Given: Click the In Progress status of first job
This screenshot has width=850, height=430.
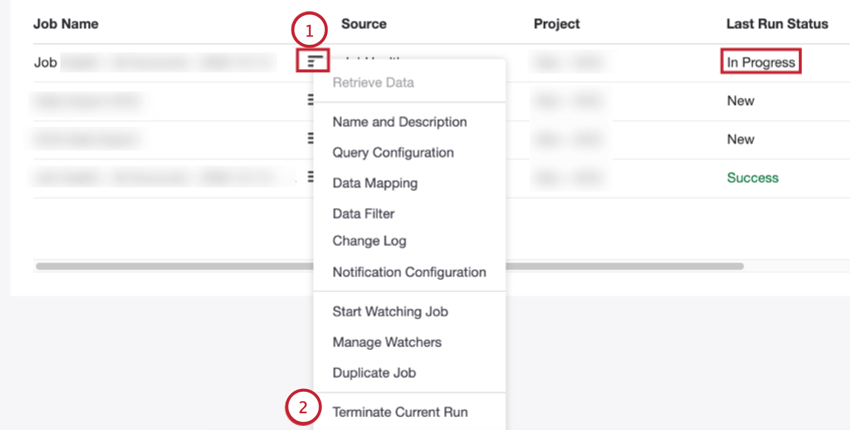Looking at the screenshot, I should 761,62.
